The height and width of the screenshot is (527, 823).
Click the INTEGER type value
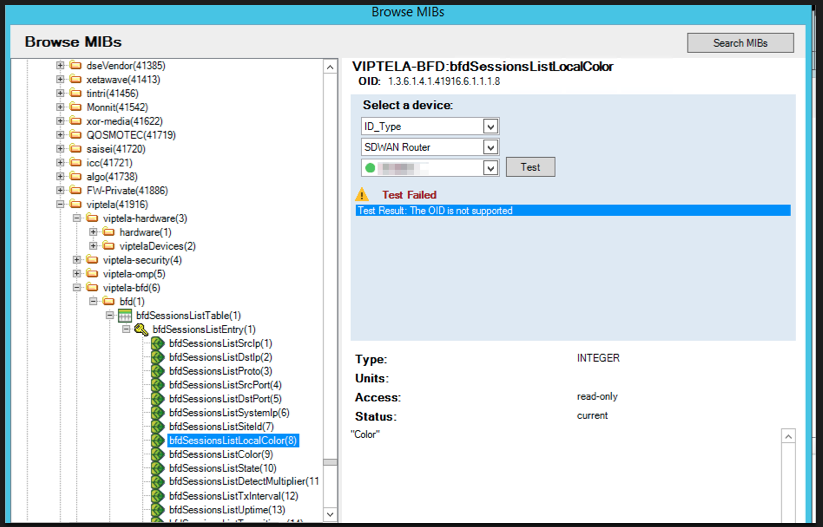coord(598,359)
